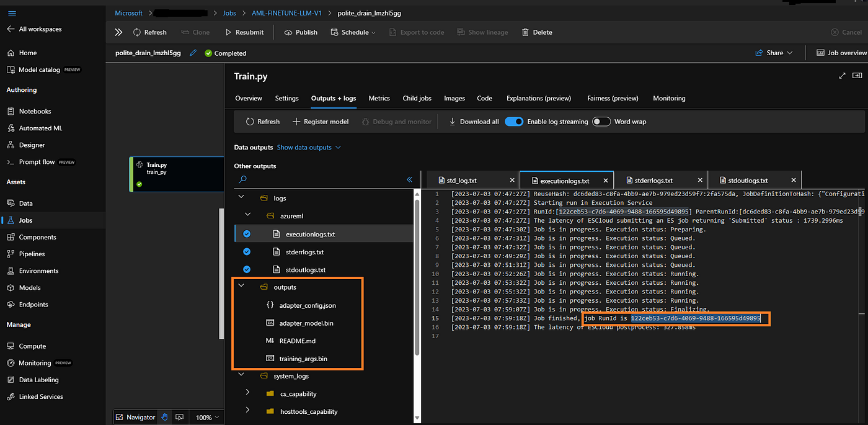Resubmit the job
This screenshot has width=868, height=425.
click(244, 32)
